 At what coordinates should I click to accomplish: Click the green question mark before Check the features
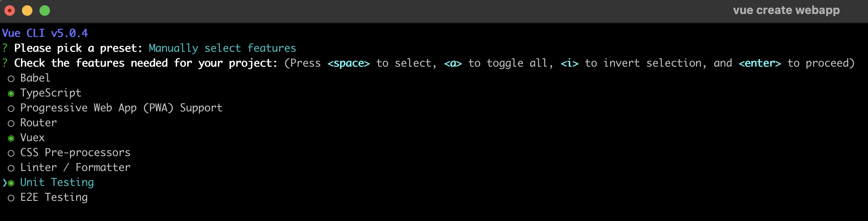coord(5,63)
